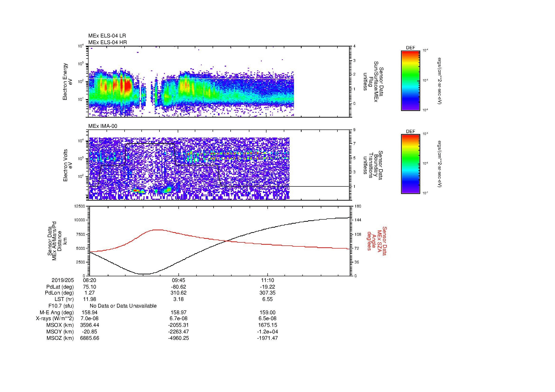Viewport: 555px width, 392px height.
Task: Click the M-E Ang (deg) row label
Action: (56, 313)
